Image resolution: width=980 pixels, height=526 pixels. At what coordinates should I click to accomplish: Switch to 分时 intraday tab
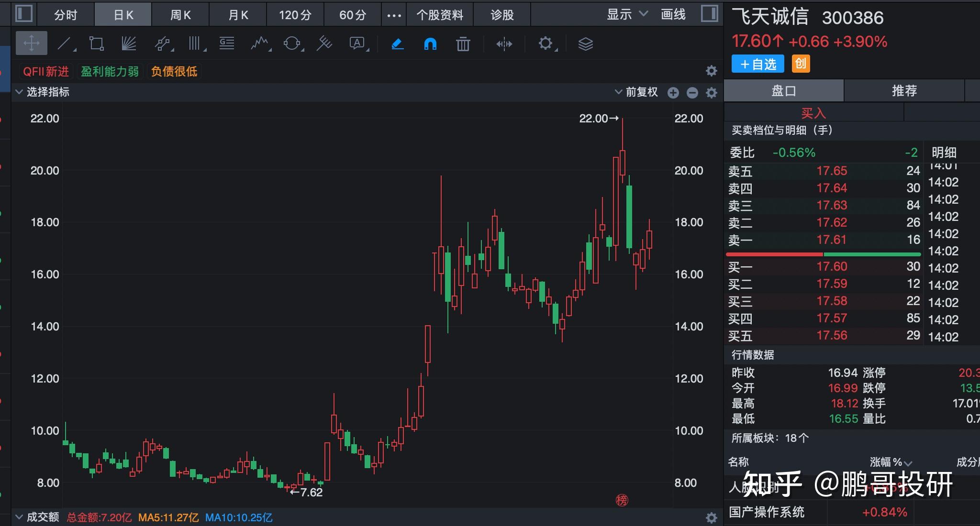click(66, 15)
